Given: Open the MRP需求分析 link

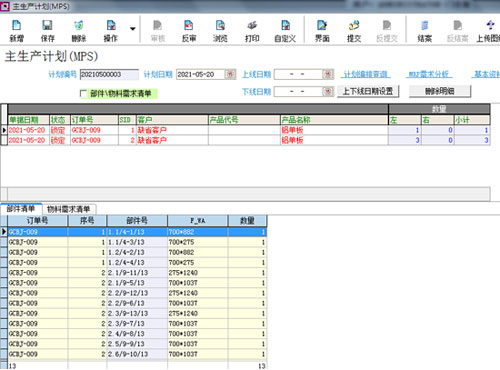Looking at the screenshot, I should point(429,74).
